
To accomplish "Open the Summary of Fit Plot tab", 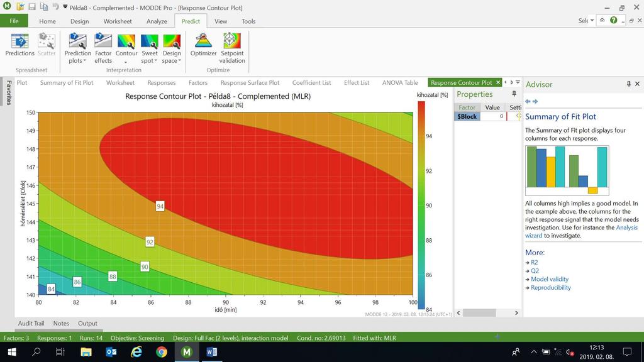I will [67, 82].
